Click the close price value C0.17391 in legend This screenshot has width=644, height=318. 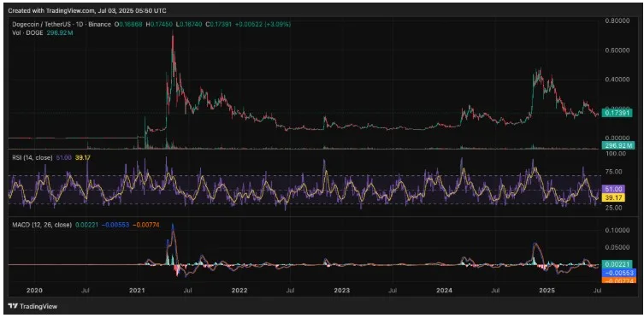pyautogui.click(x=219, y=25)
